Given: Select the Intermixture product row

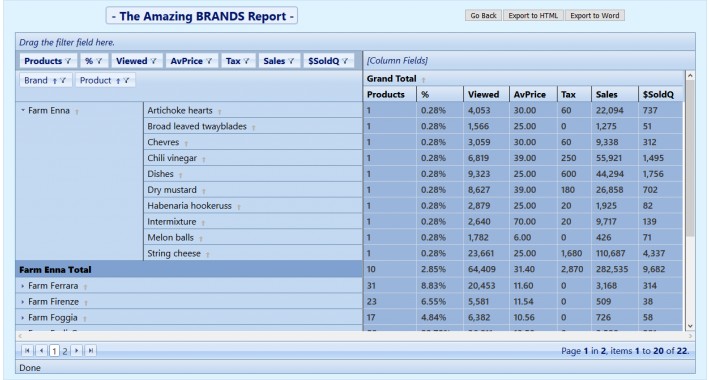Looking at the screenshot, I should pyautogui.click(x=253, y=221).
